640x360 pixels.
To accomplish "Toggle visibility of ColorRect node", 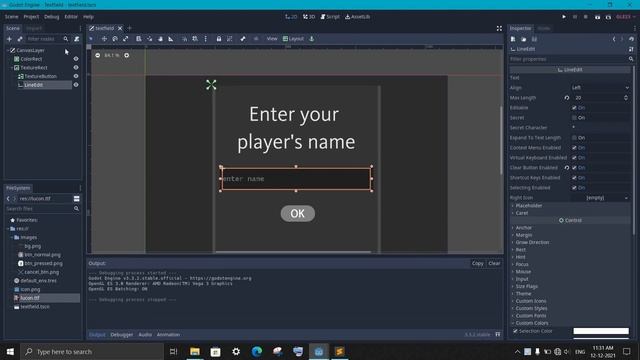I will pos(76,59).
